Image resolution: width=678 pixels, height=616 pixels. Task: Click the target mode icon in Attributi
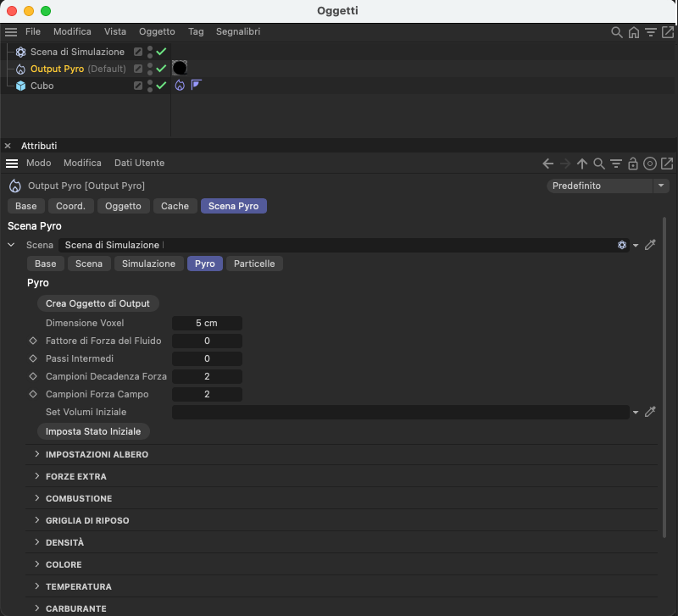650,164
